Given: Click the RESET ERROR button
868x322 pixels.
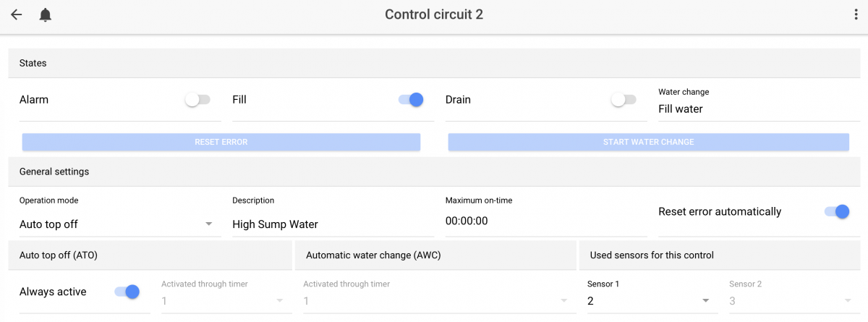Looking at the screenshot, I should coord(221,142).
